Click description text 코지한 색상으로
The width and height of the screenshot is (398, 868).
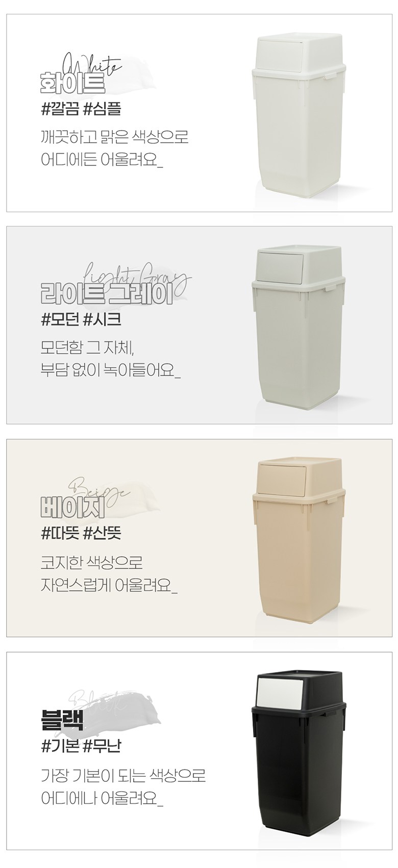click(x=91, y=563)
